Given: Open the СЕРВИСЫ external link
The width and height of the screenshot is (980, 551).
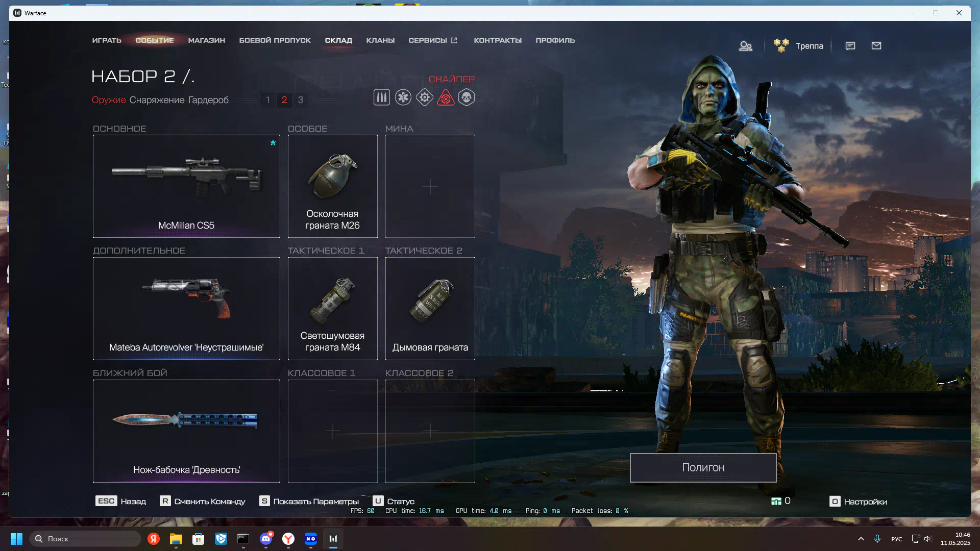Looking at the screenshot, I should pyautogui.click(x=433, y=40).
